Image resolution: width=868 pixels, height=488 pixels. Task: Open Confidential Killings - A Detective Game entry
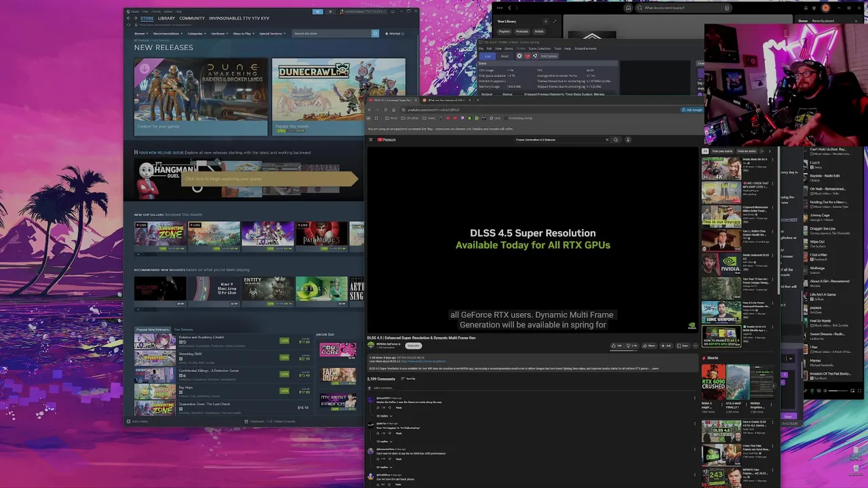pyautogui.click(x=222, y=374)
